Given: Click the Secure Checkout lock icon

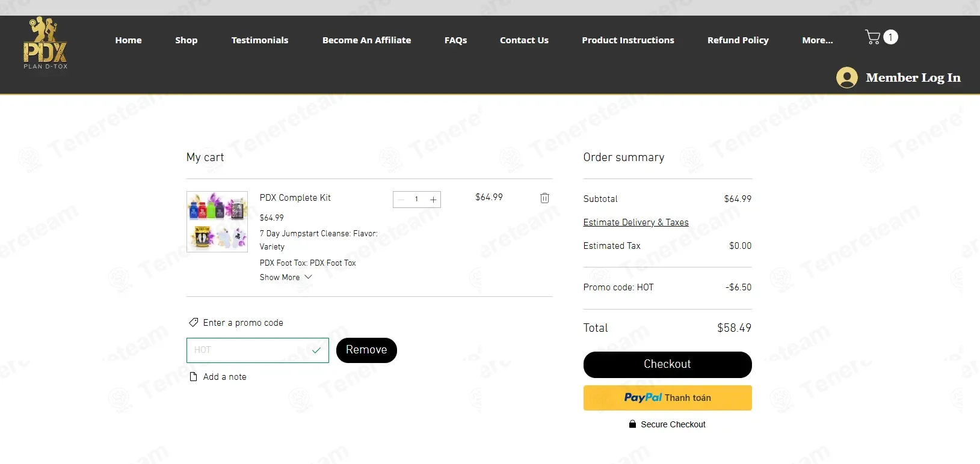Looking at the screenshot, I should pyautogui.click(x=632, y=424).
